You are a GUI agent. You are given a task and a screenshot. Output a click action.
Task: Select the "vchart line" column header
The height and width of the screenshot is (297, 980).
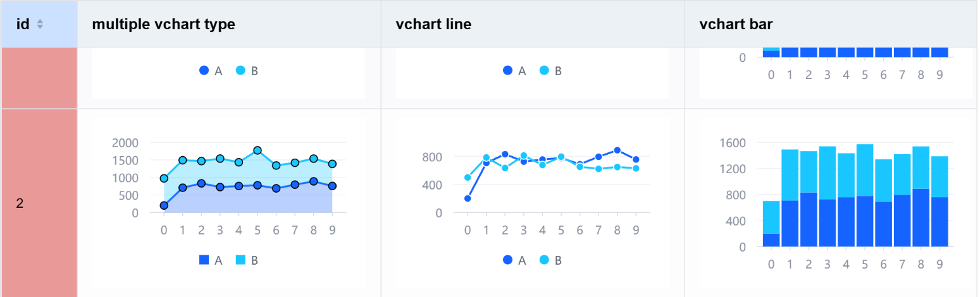[x=433, y=25]
